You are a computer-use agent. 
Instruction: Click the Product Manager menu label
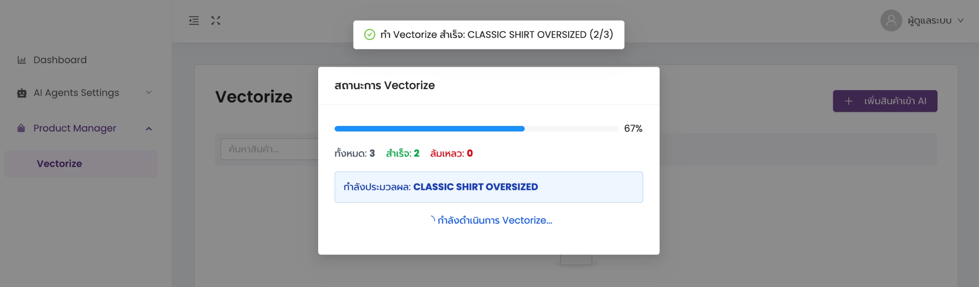coord(75,128)
